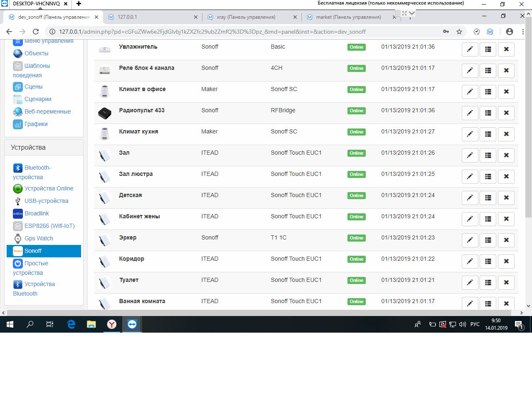Click the Online badge for Эркер
Viewport: 532px width, 400px height.
tap(357, 238)
